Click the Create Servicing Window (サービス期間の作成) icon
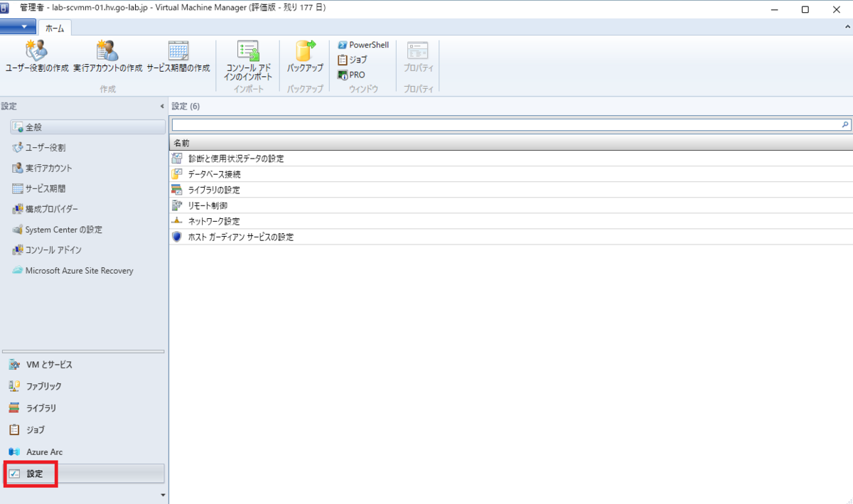 178,50
